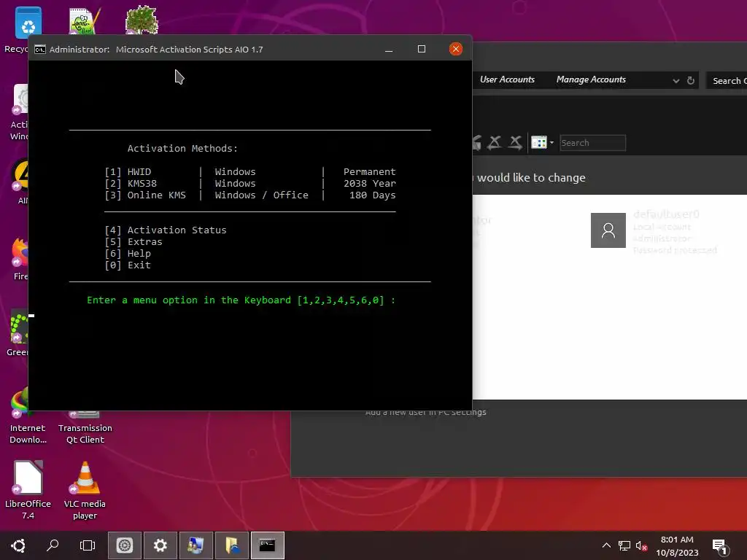Click the muted volume tray icon
The width and height of the screenshot is (747, 560).
(x=641, y=545)
